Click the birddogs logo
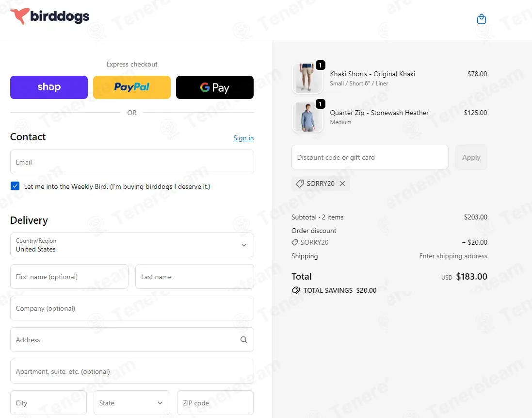Screen dimensions: 532x418 [x=50, y=17]
